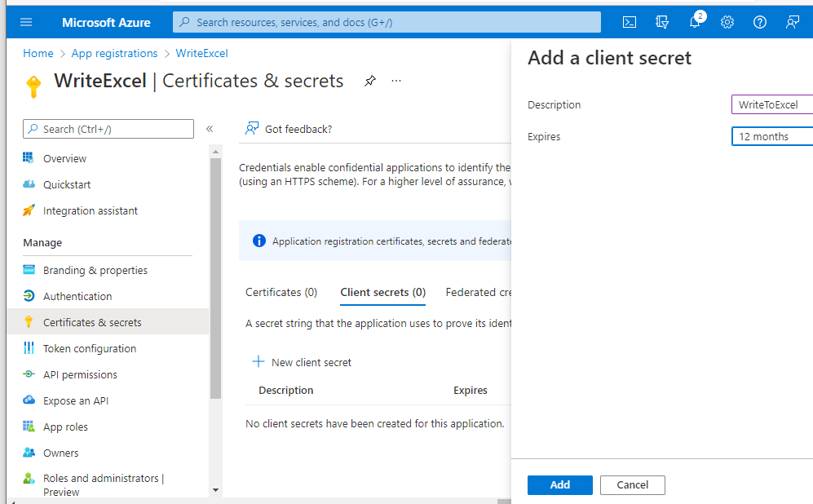This screenshot has width=813, height=504.
Task: Open portal settings gear
Action: (727, 22)
